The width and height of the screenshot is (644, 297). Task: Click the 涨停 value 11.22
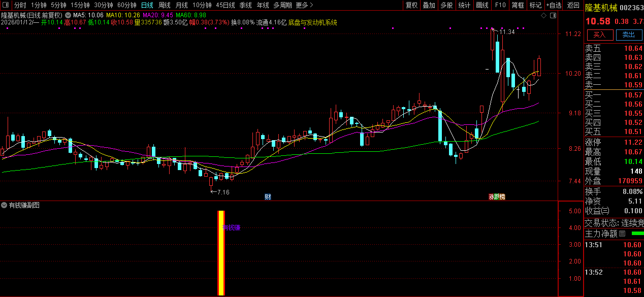pyautogui.click(x=633, y=142)
